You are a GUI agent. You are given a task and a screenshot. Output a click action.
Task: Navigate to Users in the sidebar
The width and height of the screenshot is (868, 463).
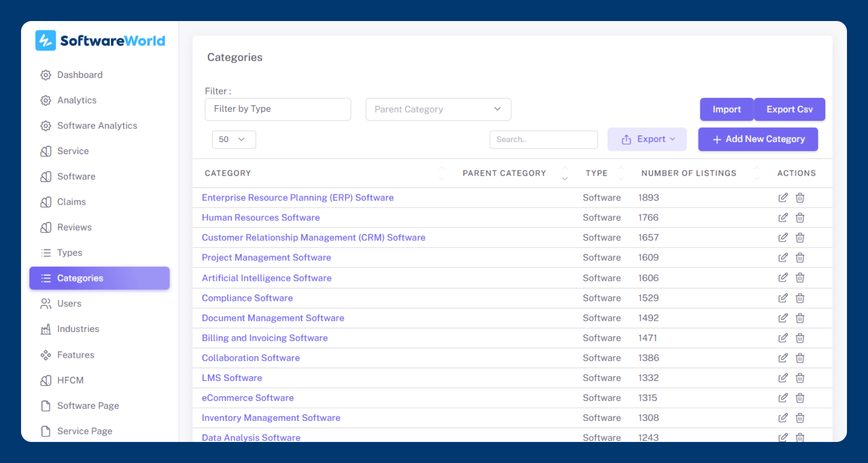coord(69,304)
